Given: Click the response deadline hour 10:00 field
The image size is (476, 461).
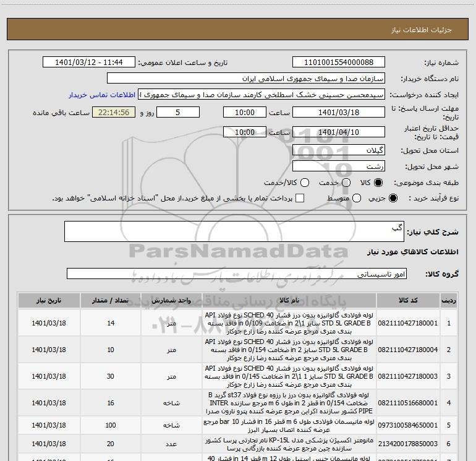Looking at the screenshot, I should (x=245, y=113).
